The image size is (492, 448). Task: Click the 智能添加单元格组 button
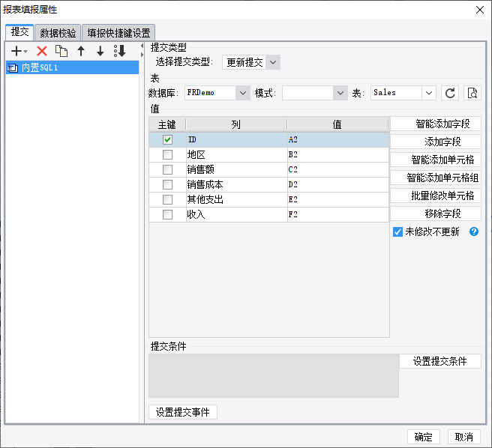[436, 178]
